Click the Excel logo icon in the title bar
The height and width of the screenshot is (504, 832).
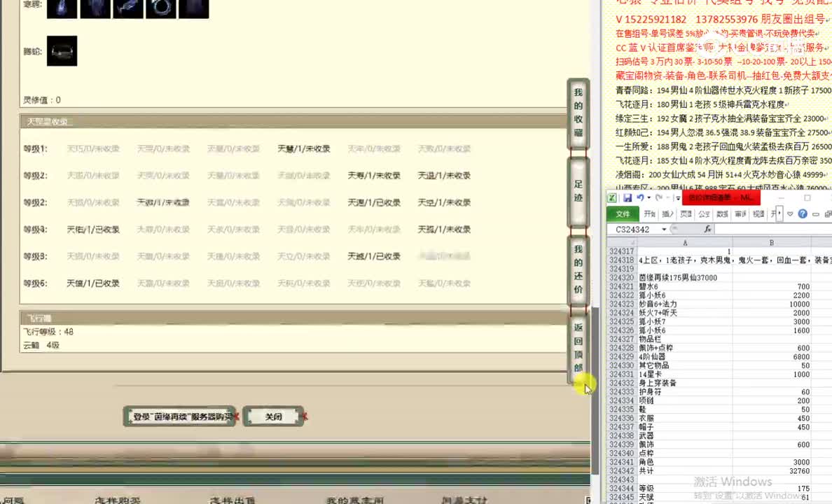(611, 198)
